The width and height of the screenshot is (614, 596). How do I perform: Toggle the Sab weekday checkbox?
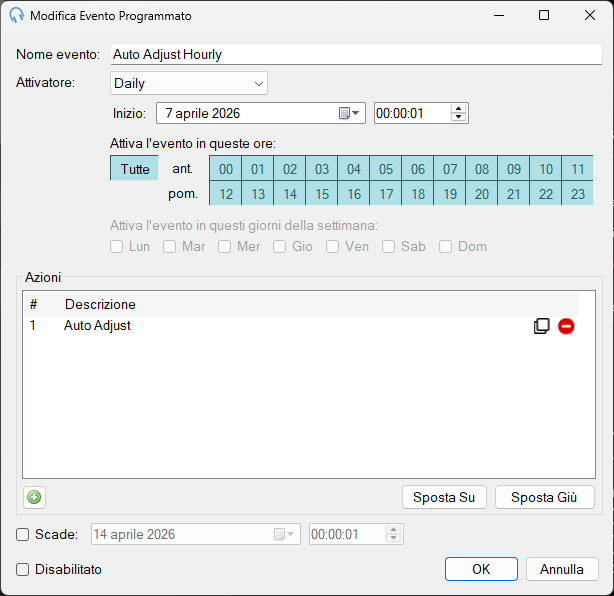tap(388, 247)
